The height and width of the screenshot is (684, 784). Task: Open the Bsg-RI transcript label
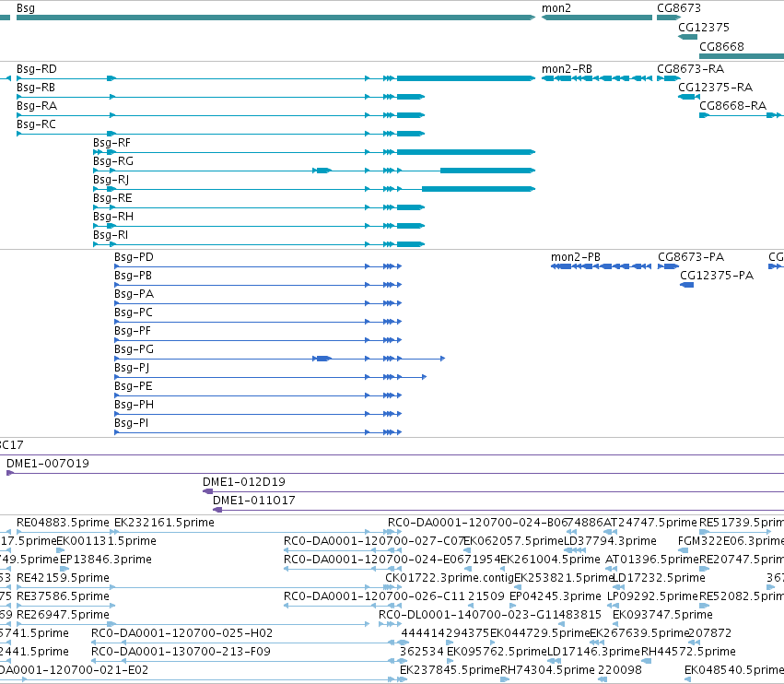[111, 235]
